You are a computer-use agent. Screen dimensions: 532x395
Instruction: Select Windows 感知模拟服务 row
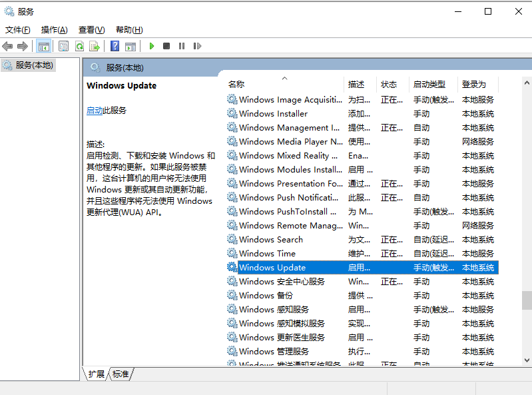click(362, 324)
